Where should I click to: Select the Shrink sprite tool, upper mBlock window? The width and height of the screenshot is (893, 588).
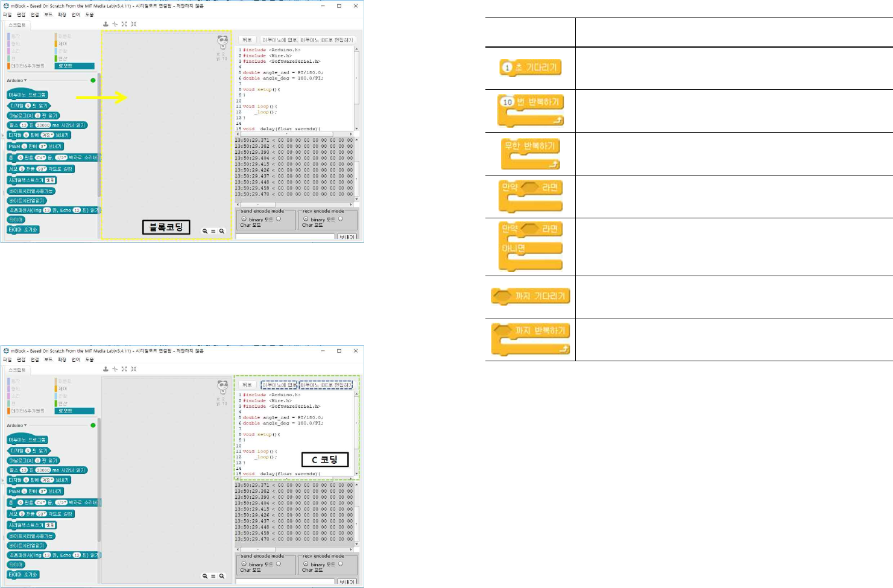[133, 24]
